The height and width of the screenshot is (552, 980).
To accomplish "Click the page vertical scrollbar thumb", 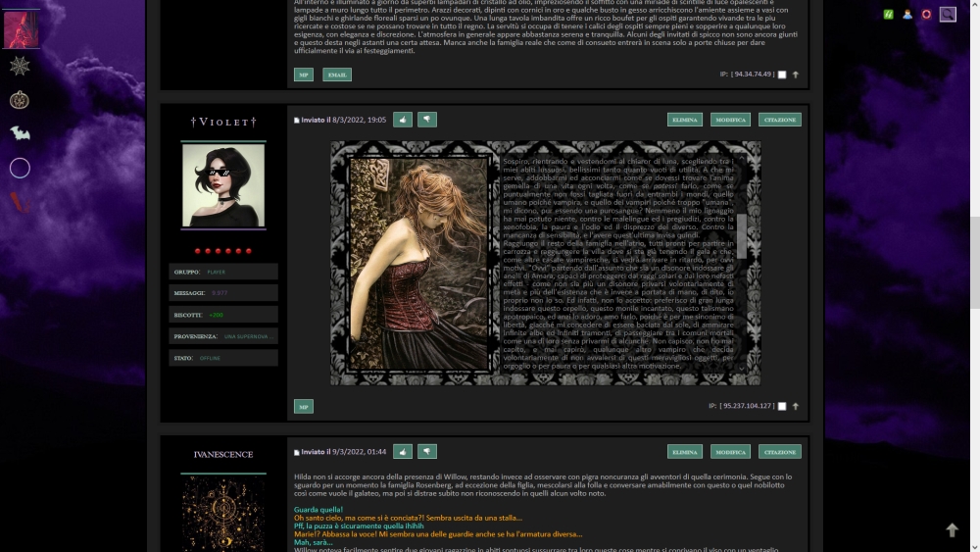I will 975,263.
